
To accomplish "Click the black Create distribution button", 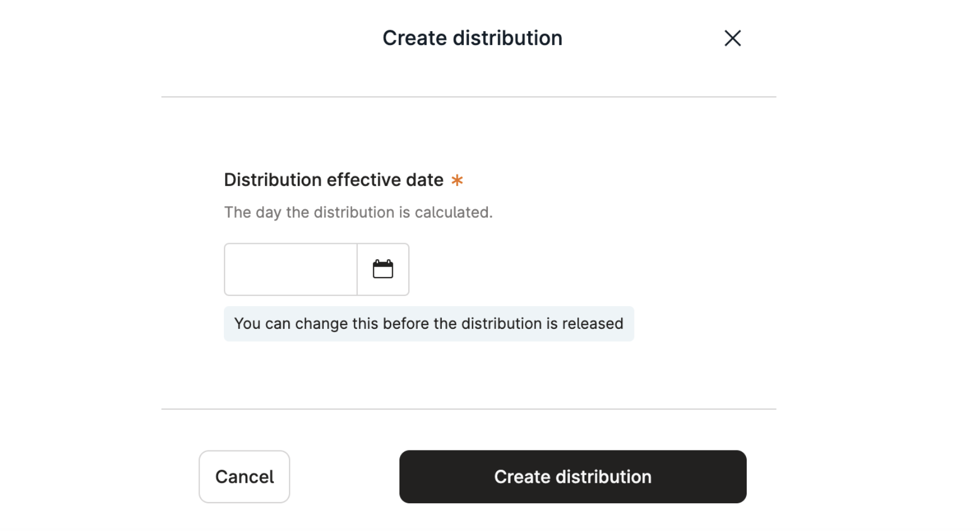I will coord(572,477).
